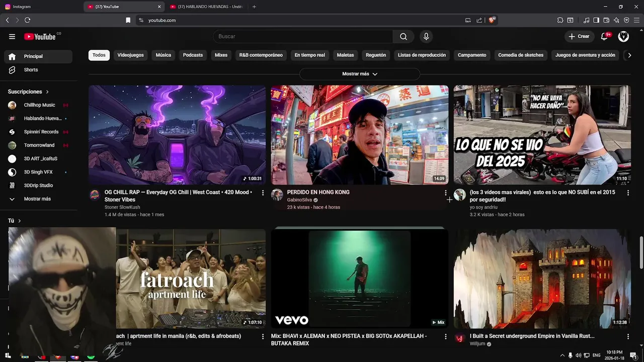Click the Brave Shields lion icon
This screenshot has height=362, width=644.
point(492,20)
